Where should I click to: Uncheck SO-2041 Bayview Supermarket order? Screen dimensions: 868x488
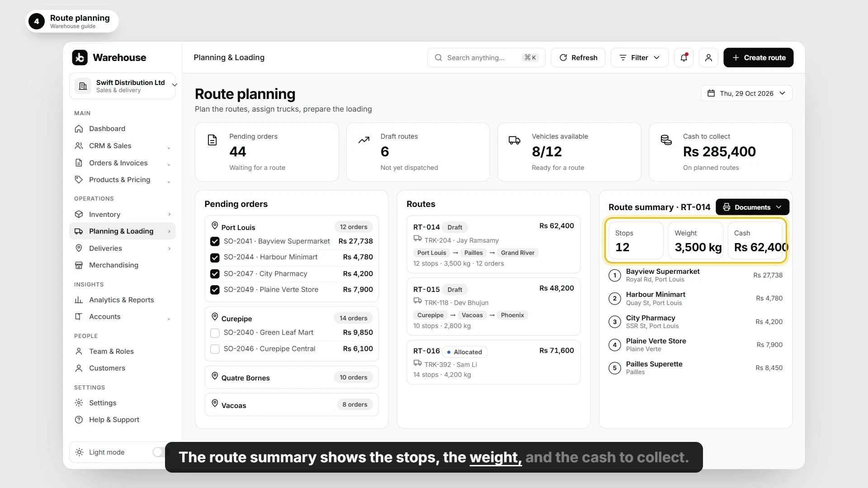(x=215, y=242)
